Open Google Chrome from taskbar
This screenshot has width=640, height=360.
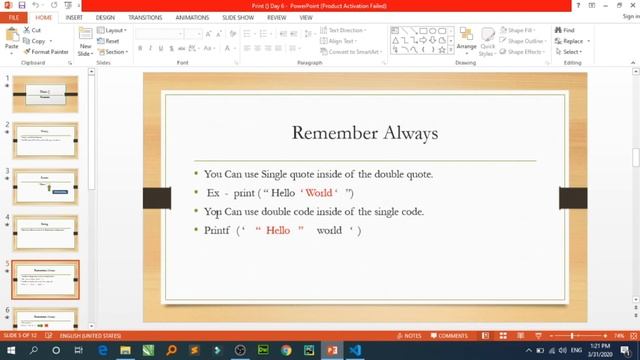click(x=286, y=350)
